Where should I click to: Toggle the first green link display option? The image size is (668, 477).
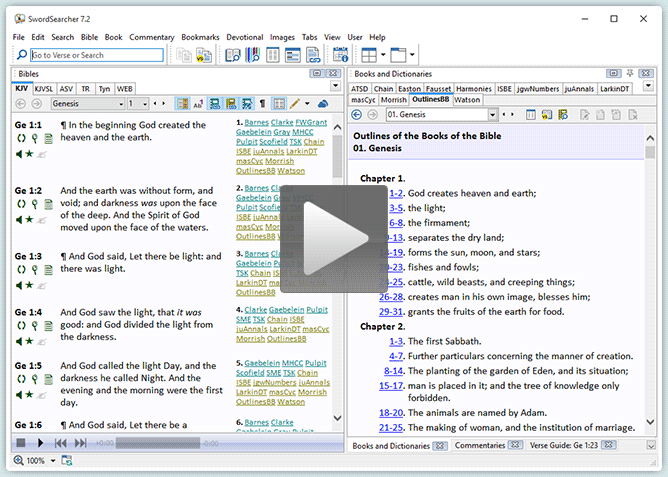[x=215, y=103]
